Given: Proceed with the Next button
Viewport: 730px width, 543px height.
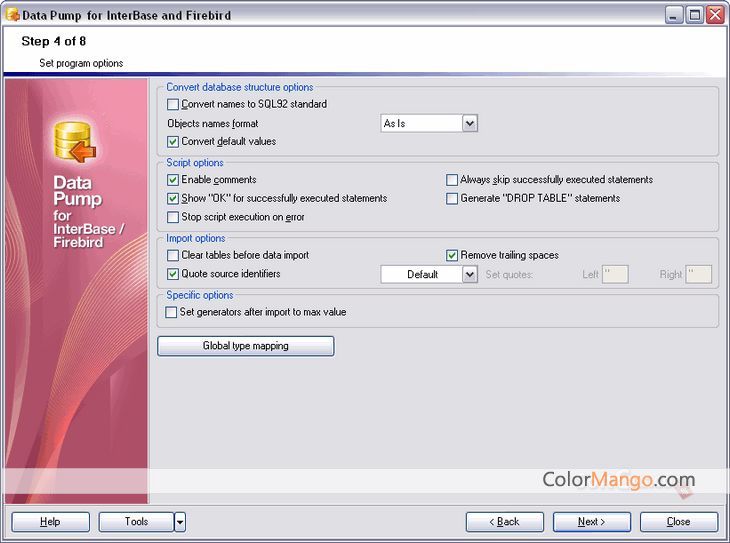Looking at the screenshot, I should point(592,522).
